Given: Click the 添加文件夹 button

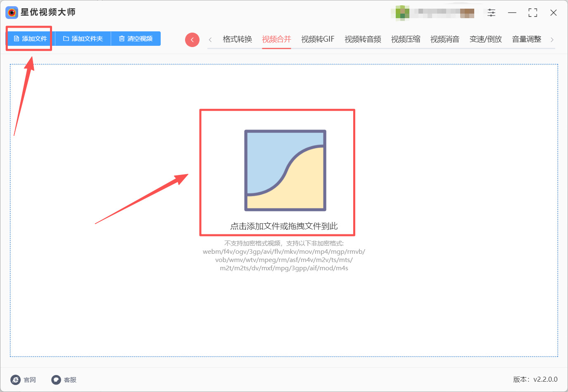Looking at the screenshot, I should click(x=83, y=38).
